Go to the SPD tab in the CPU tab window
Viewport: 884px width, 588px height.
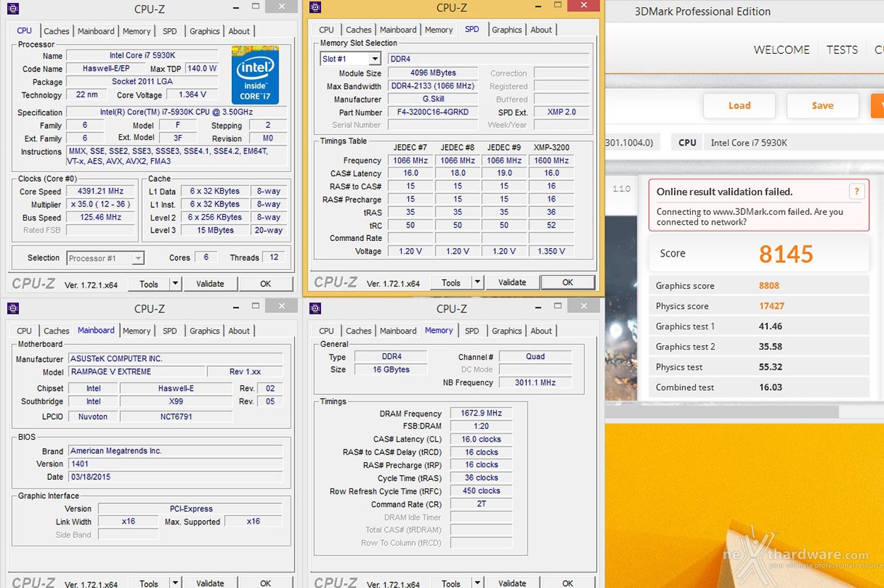(x=170, y=31)
